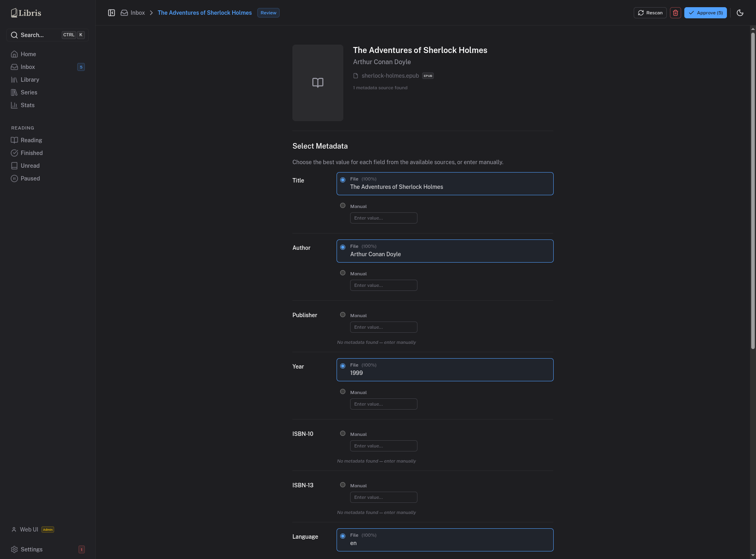Select File source radio for Author

click(343, 247)
